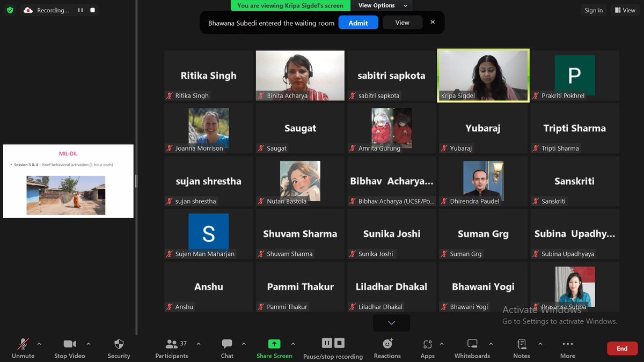Open the View layout button
This screenshot has height=362, width=644.
(624, 10)
